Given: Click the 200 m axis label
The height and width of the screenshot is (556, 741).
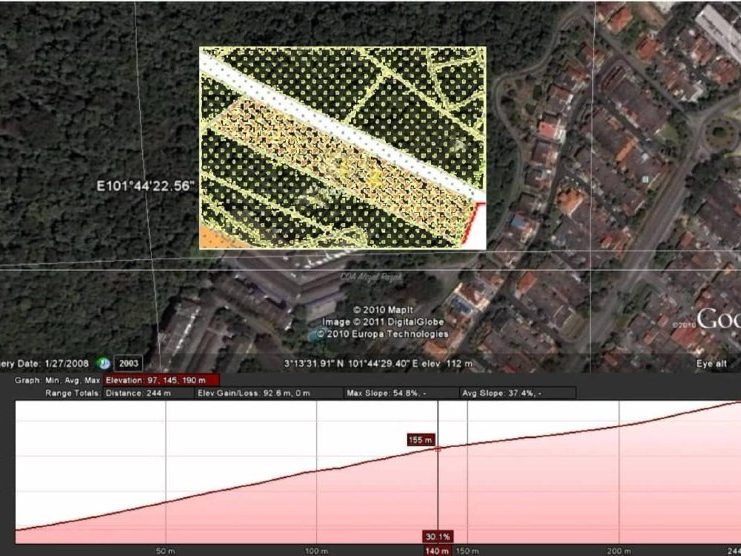Looking at the screenshot, I should [x=619, y=551].
